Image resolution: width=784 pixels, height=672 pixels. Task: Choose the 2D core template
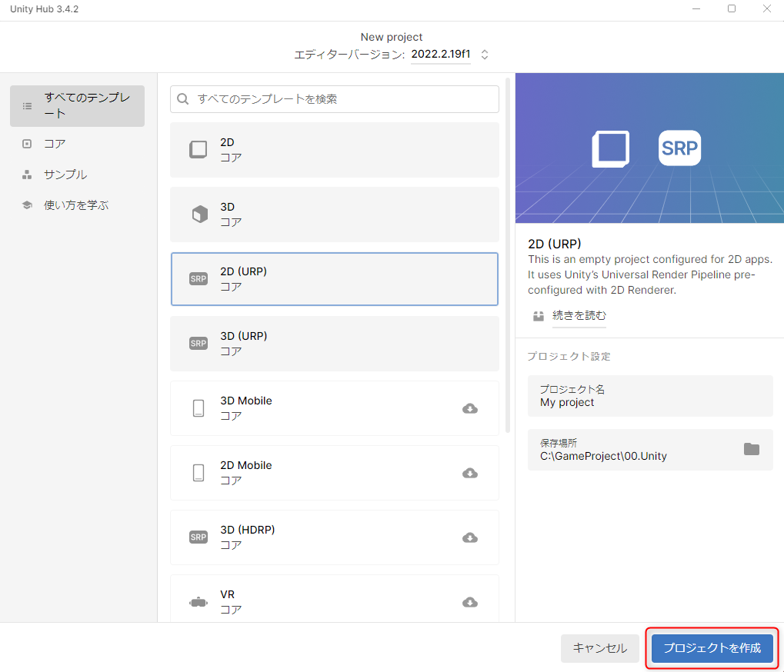click(x=335, y=150)
